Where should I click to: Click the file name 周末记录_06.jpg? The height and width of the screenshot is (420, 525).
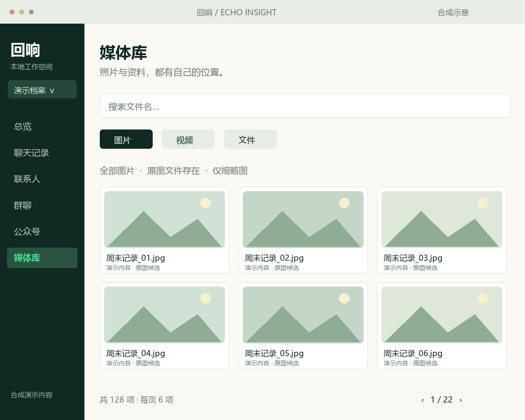tap(413, 353)
